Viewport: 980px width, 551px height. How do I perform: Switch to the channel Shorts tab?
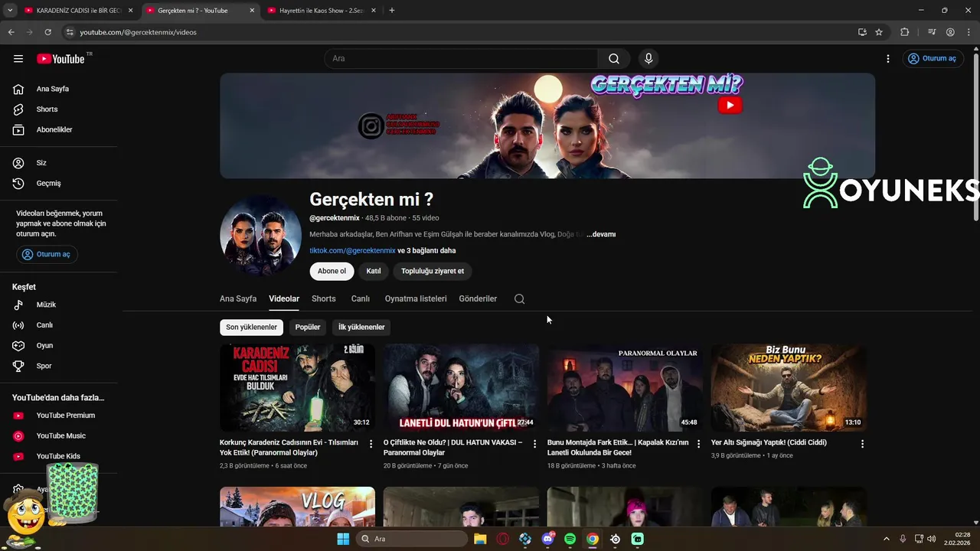point(324,299)
